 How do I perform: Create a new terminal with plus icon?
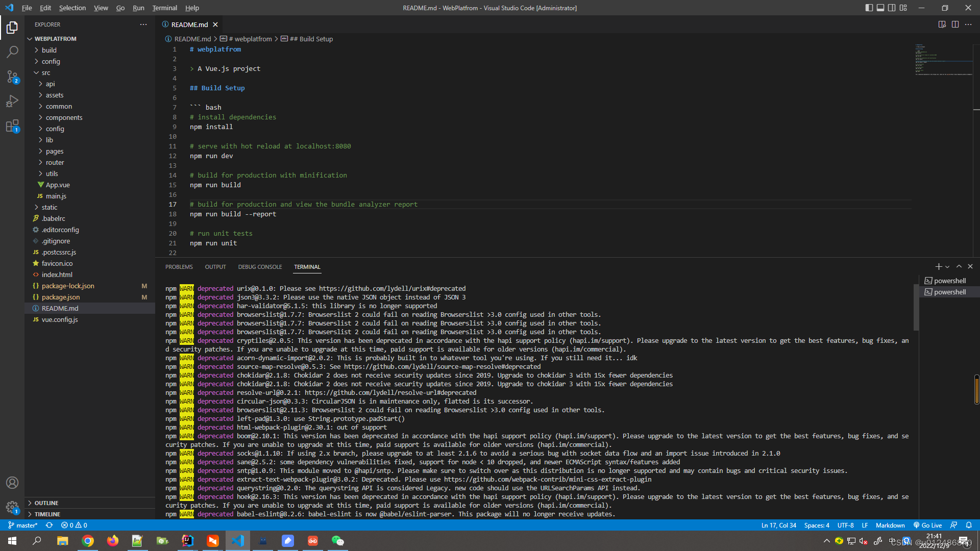point(938,267)
